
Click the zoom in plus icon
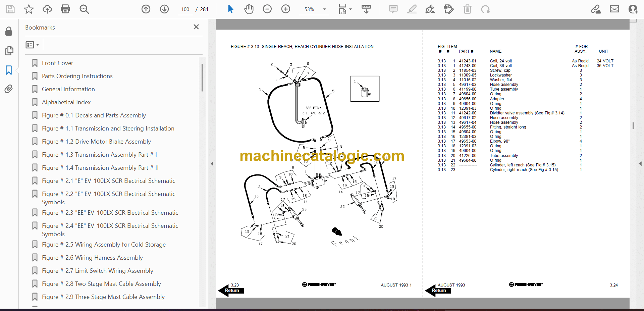click(x=286, y=9)
